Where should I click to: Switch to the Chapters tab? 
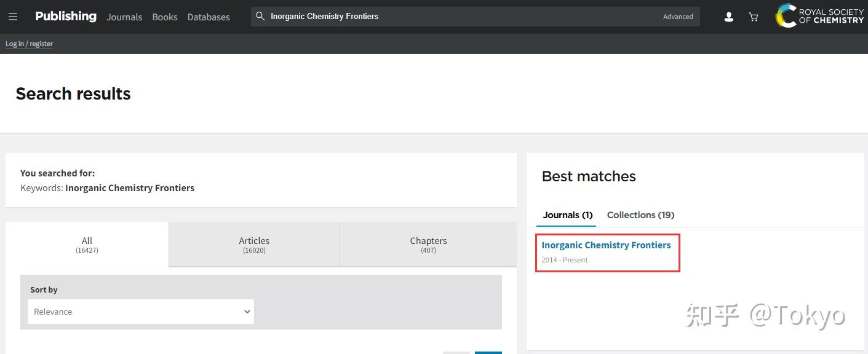click(429, 245)
